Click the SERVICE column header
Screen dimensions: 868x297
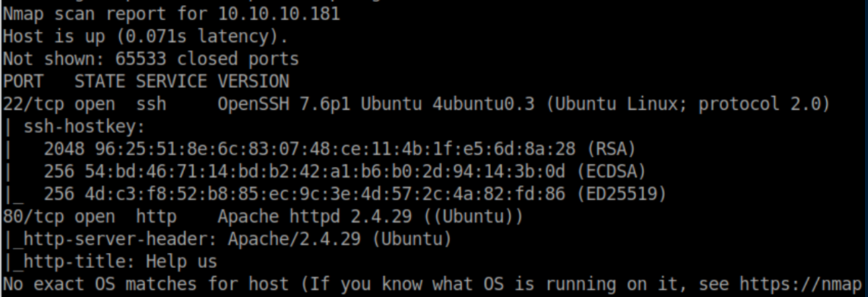171,81
